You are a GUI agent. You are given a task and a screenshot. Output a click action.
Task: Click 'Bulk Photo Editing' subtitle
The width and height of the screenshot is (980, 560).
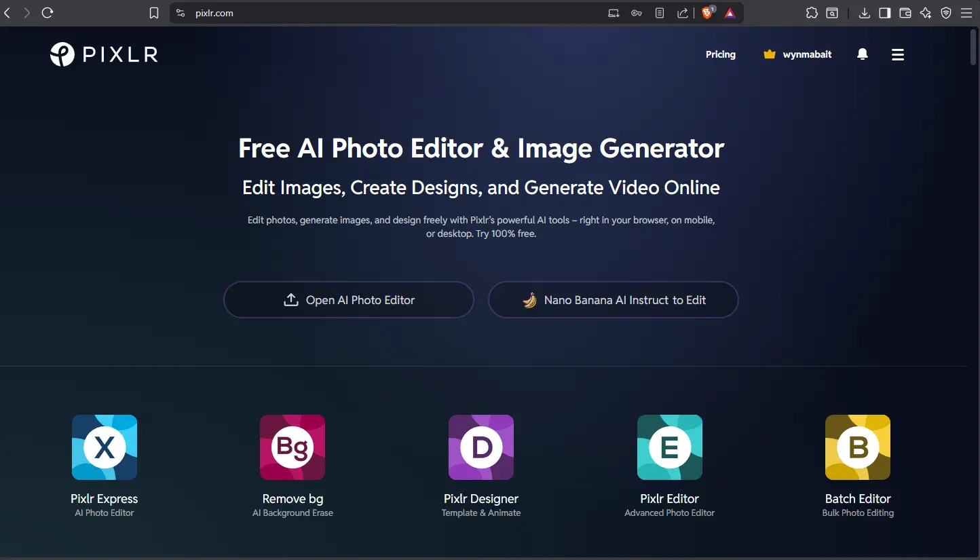(858, 513)
